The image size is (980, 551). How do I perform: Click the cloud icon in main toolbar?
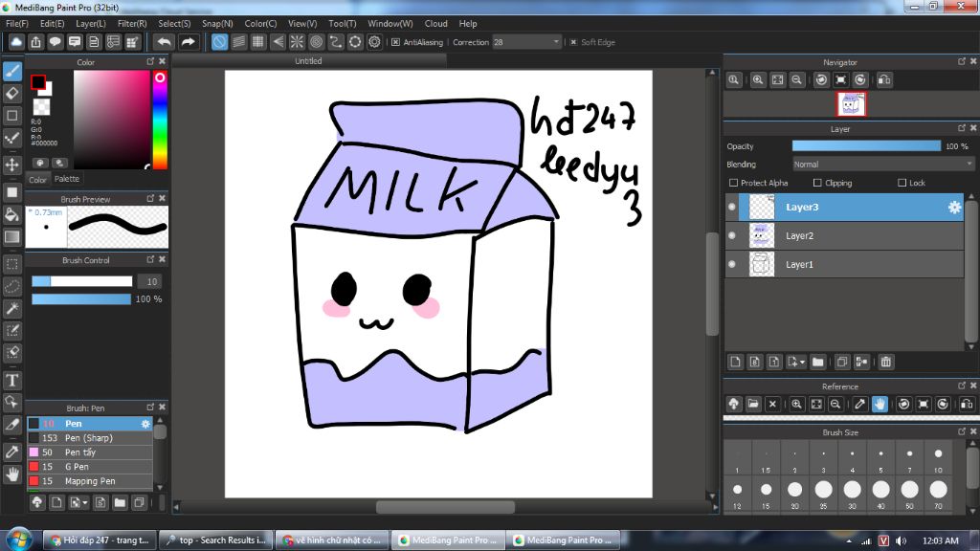pos(16,42)
